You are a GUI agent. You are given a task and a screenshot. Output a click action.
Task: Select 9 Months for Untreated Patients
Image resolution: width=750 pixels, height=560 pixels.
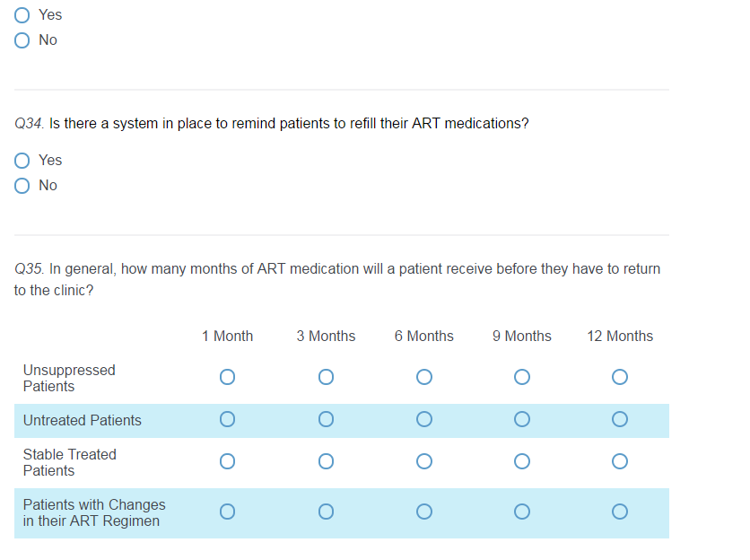coord(522,419)
